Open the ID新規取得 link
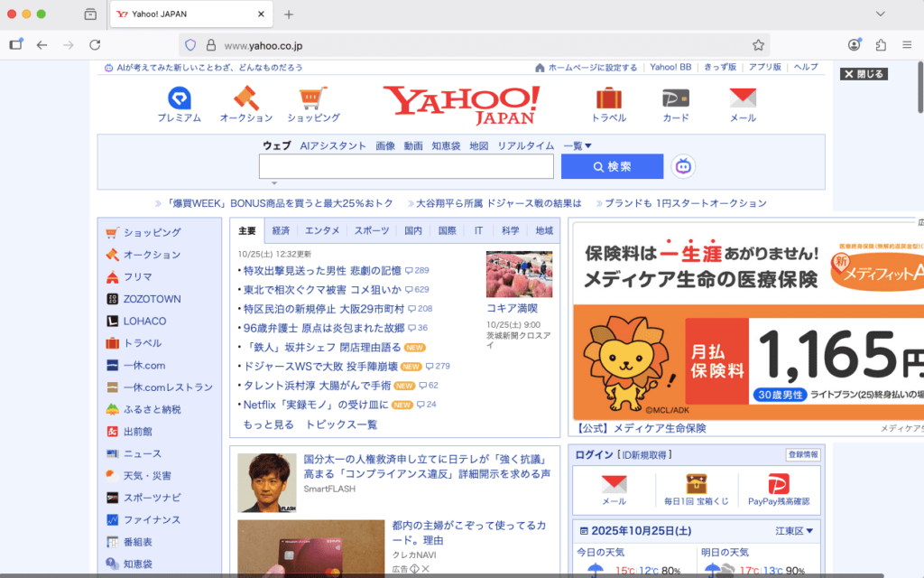This screenshot has height=578, width=924. pos(644,455)
